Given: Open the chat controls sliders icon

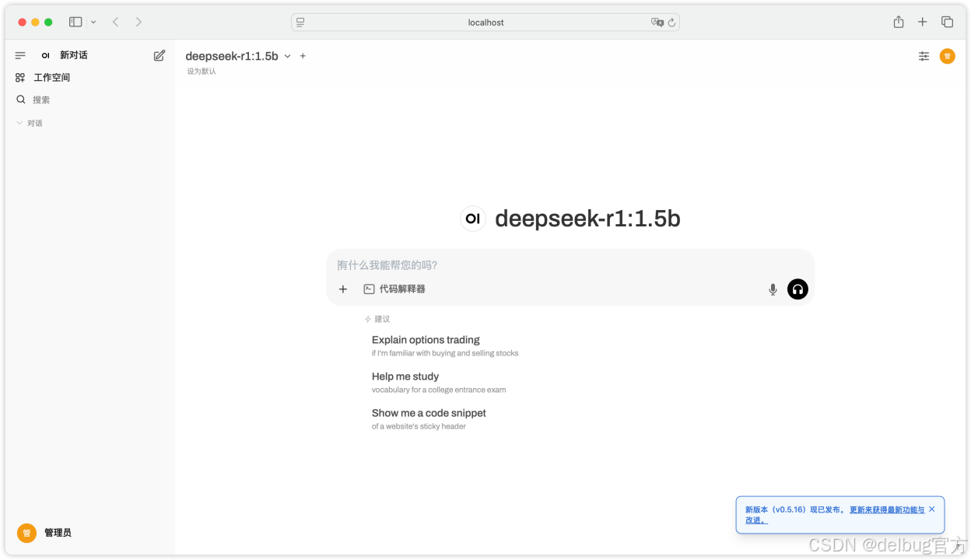Looking at the screenshot, I should coord(924,56).
